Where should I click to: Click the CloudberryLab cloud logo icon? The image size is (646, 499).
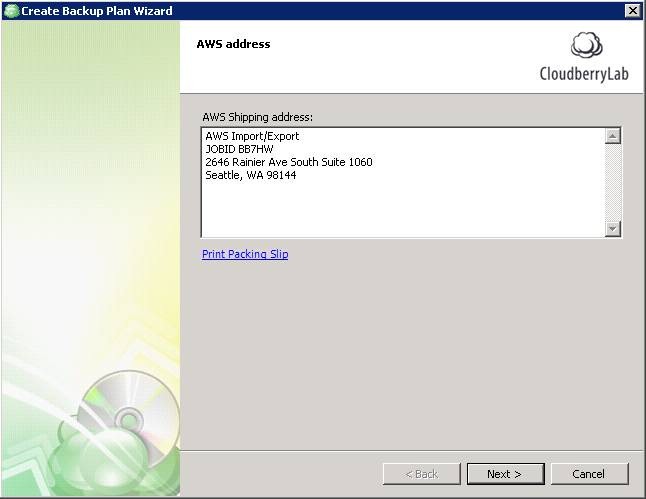coord(587,46)
